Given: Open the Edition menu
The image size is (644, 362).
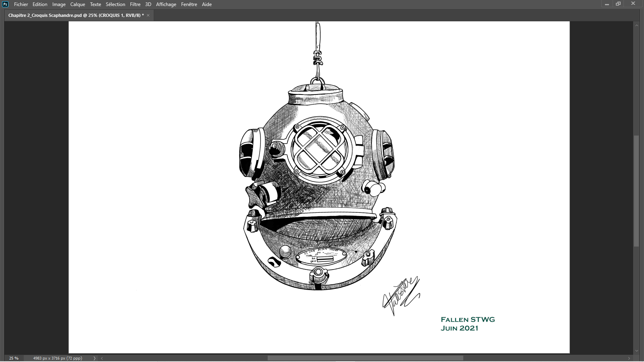Looking at the screenshot, I should pyautogui.click(x=40, y=4).
